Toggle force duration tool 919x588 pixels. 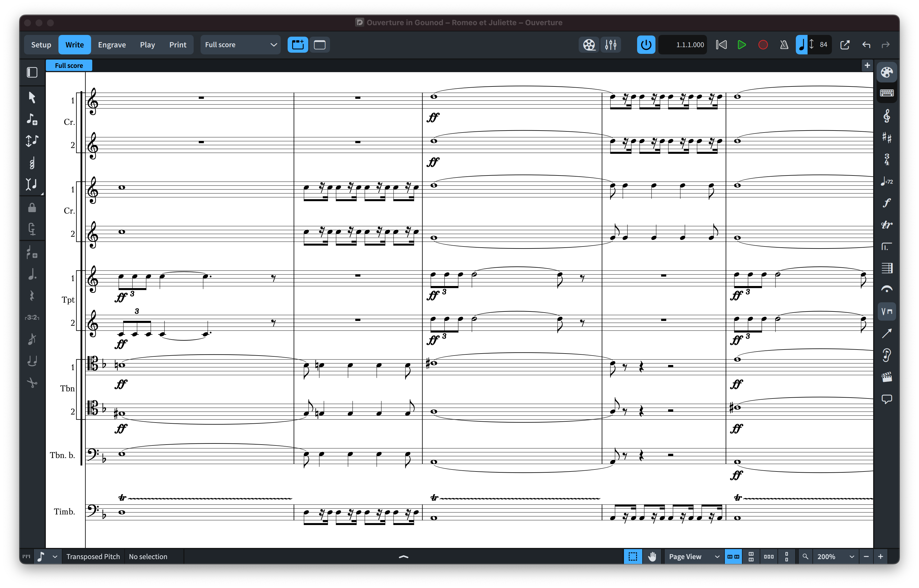click(x=32, y=229)
